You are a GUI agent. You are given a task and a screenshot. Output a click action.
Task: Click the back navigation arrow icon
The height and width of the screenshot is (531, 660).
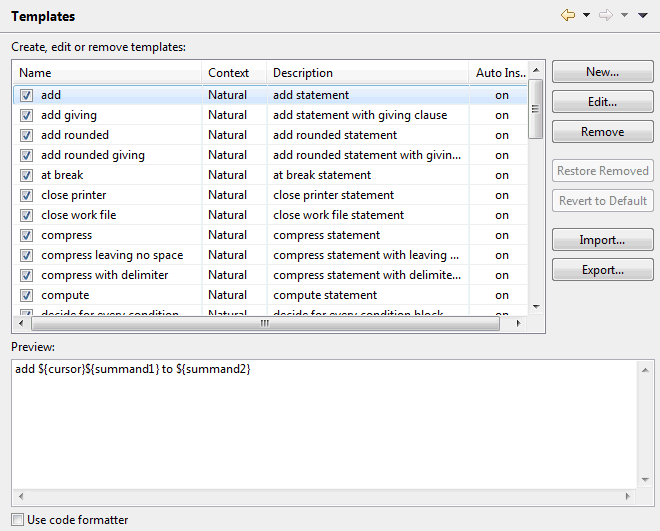[x=568, y=16]
